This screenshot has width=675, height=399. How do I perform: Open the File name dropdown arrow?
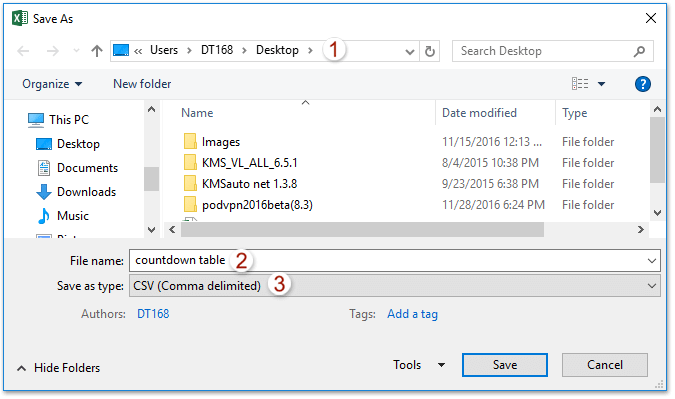pos(652,261)
